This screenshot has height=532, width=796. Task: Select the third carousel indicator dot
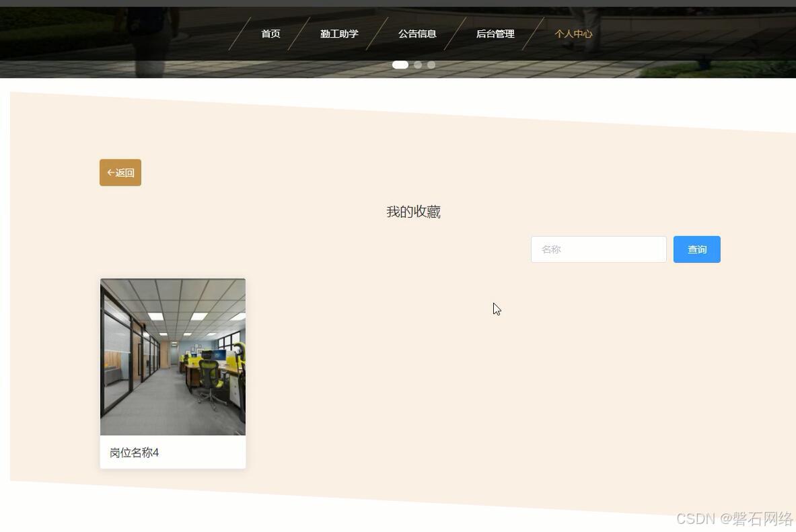(x=431, y=65)
